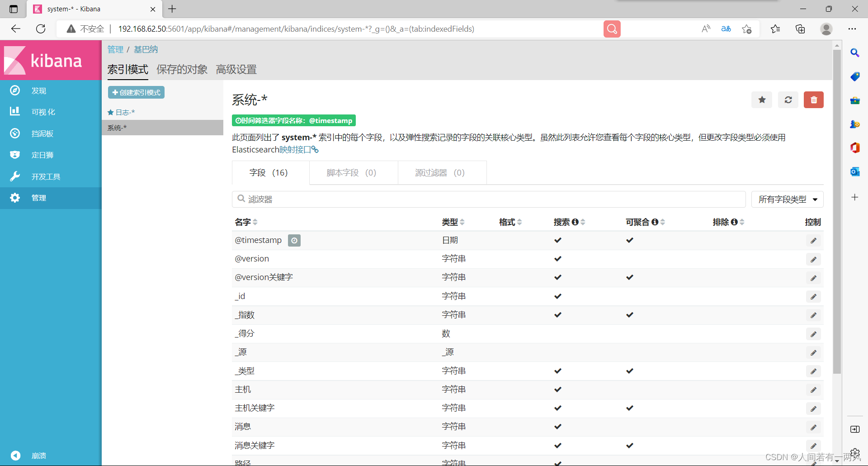Image resolution: width=868 pixels, height=466 pixels.
Task: Switch to 字段 (16) tab
Action: coord(271,173)
